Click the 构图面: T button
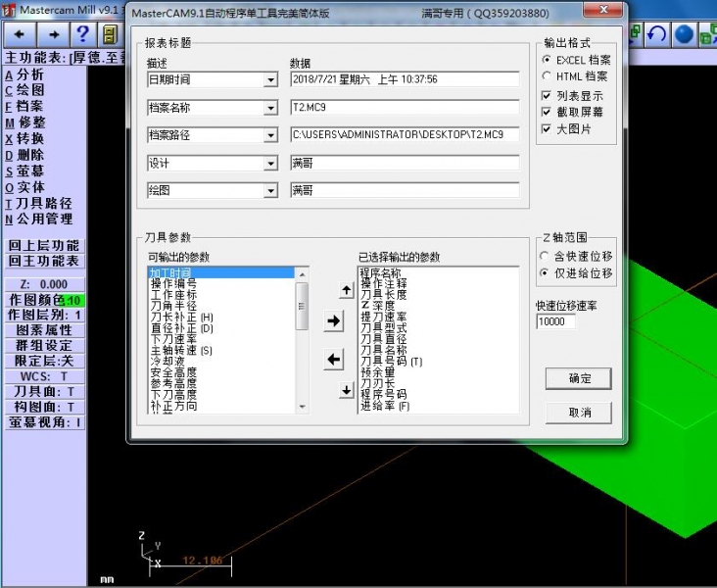The width and height of the screenshot is (717, 588). (44, 407)
